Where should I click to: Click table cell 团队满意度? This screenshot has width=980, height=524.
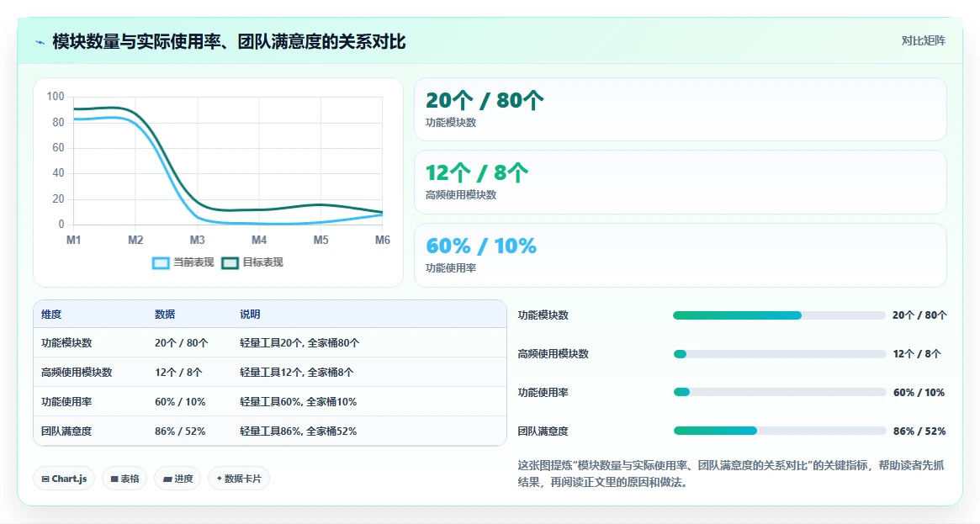coord(66,431)
